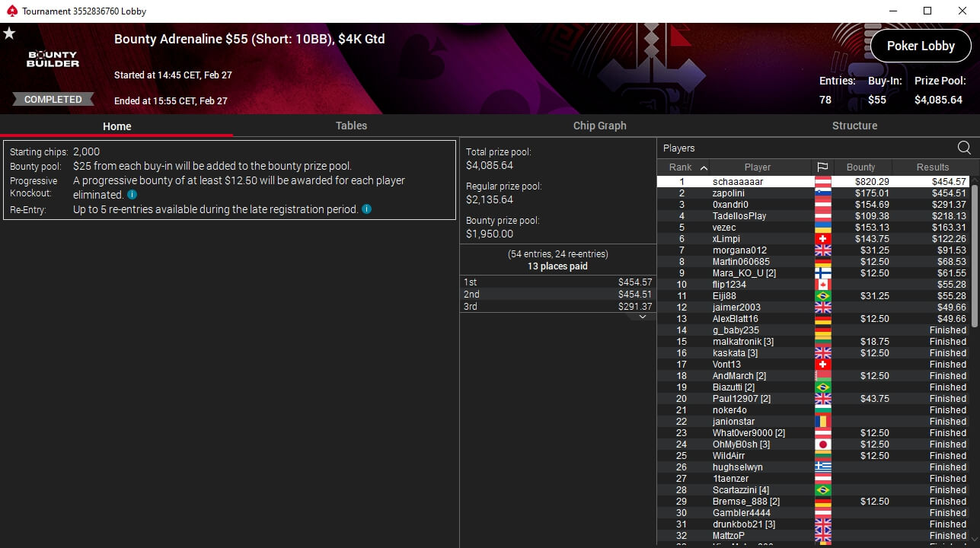
Task: Click the Poker Lobby button
Action: pos(920,46)
